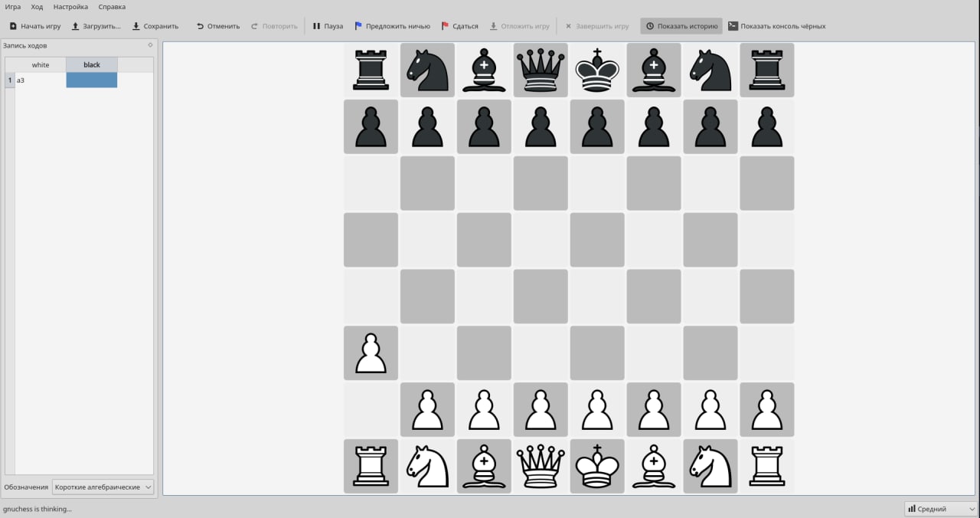Toggle the Показать историю button
This screenshot has height=518, width=980.
tap(681, 26)
